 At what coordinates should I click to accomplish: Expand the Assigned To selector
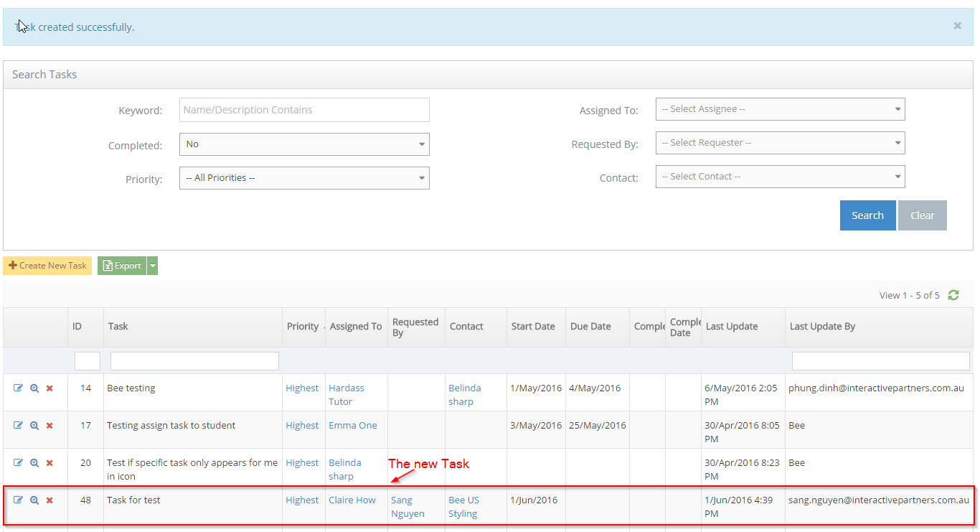[x=780, y=109]
